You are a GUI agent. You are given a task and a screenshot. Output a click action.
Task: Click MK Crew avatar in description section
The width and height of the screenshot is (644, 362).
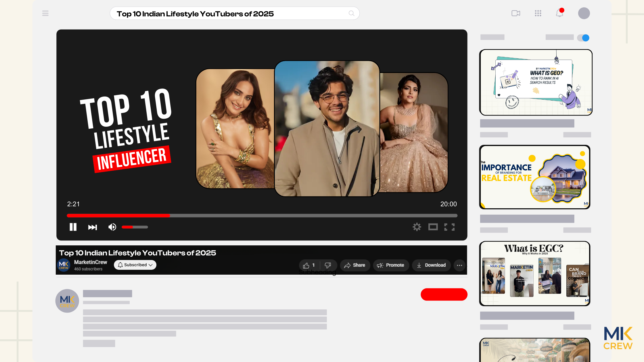[67, 301]
